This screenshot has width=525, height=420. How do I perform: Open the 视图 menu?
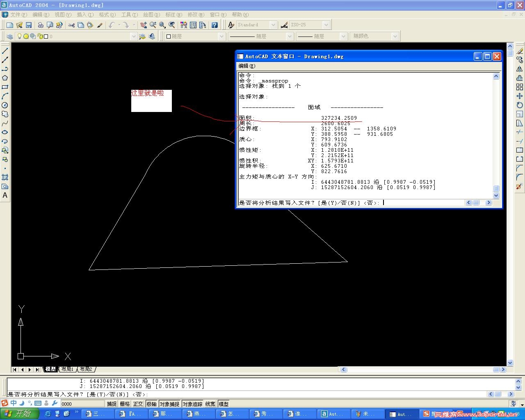point(63,15)
